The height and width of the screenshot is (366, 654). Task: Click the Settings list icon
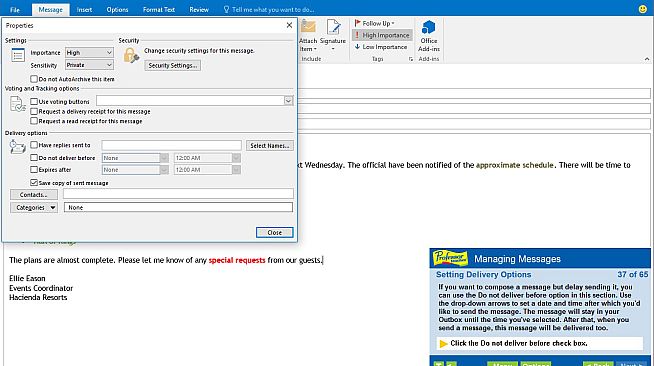click(18, 55)
